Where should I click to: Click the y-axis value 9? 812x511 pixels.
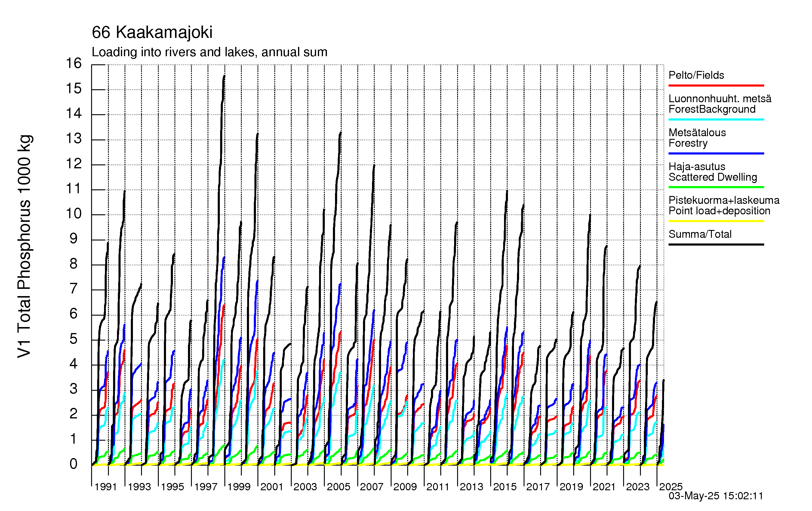click(74, 239)
